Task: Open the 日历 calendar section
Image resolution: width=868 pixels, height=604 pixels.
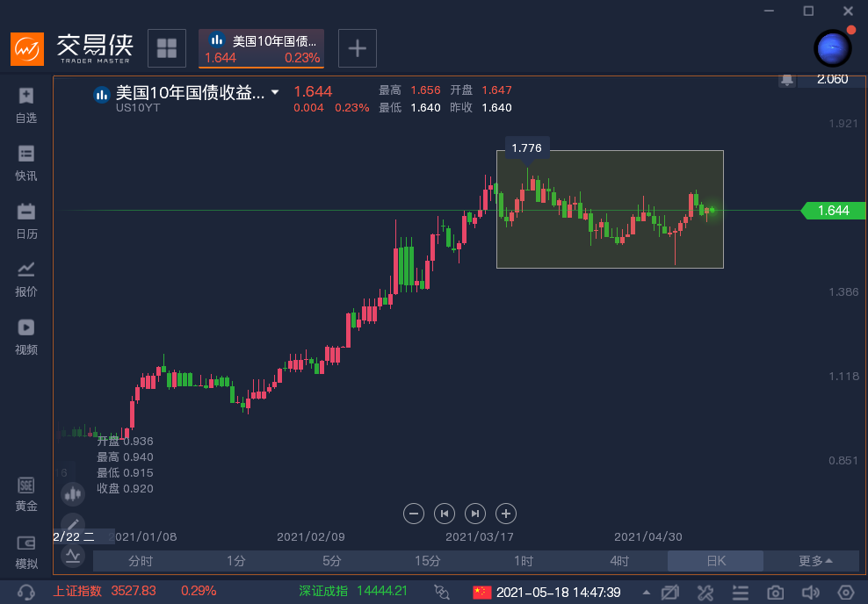Action: [x=26, y=220]
